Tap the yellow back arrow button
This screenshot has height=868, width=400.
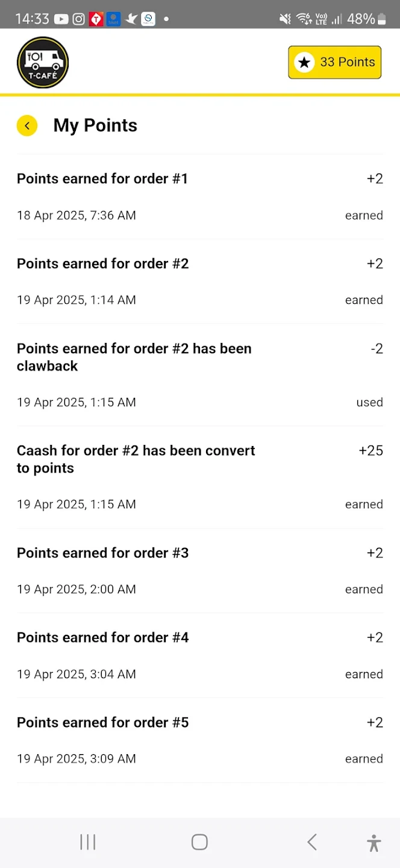(x=27, y=125)
